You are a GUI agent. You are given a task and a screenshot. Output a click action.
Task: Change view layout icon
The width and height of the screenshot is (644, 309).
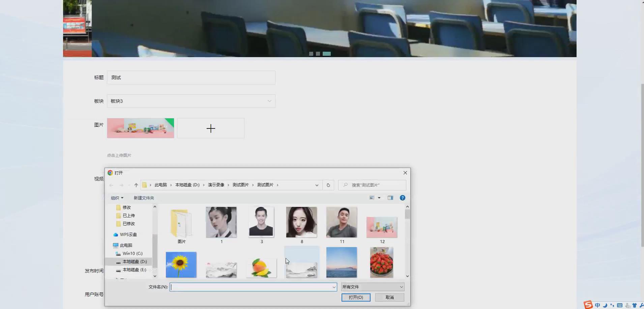(x=372, y=198)
